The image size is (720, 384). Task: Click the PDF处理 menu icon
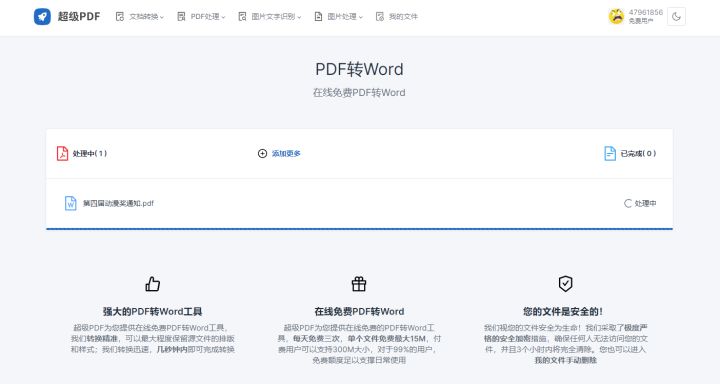point(181,17)
